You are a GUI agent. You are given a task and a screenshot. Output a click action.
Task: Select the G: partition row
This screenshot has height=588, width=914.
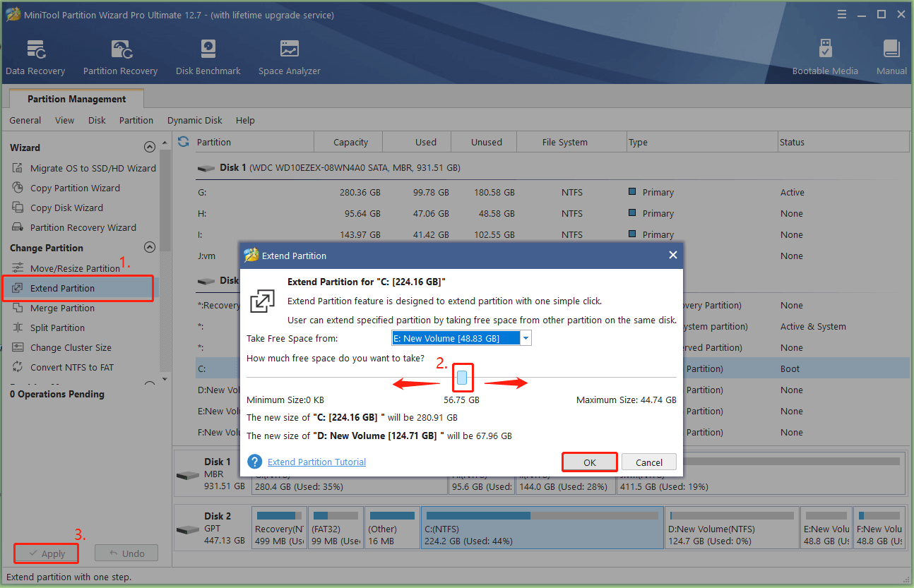552,192
